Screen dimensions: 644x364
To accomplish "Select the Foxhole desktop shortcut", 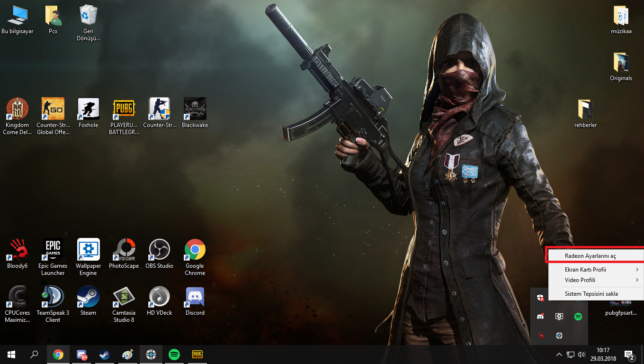I will point(89,113).
